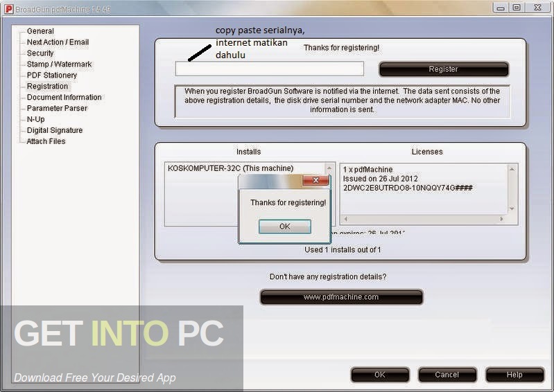Open PDF Stationery settings
Image resolution: width=554 pixels, height=392 pixels.
[51, 75]
